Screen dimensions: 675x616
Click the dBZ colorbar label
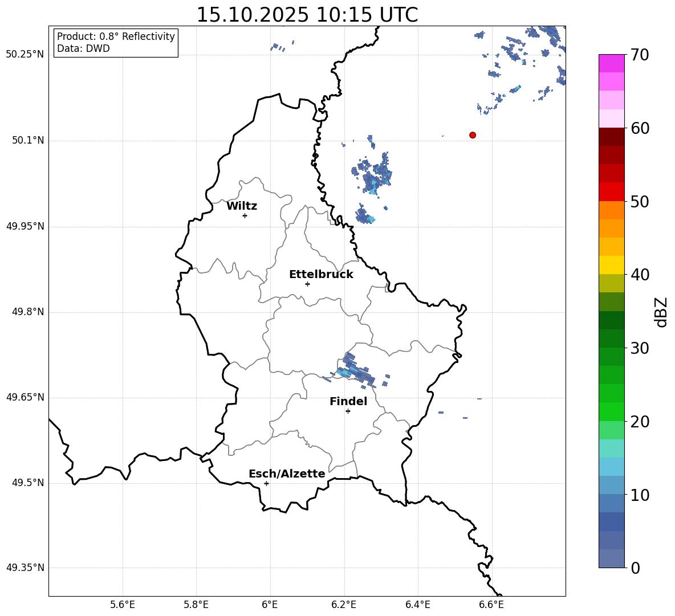coord(660,312)
